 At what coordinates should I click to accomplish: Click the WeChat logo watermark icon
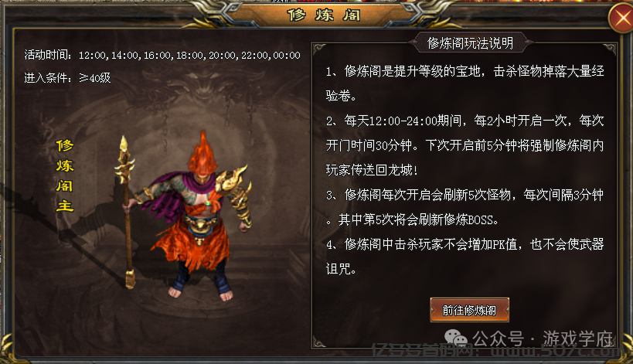(x=456, y=338)
